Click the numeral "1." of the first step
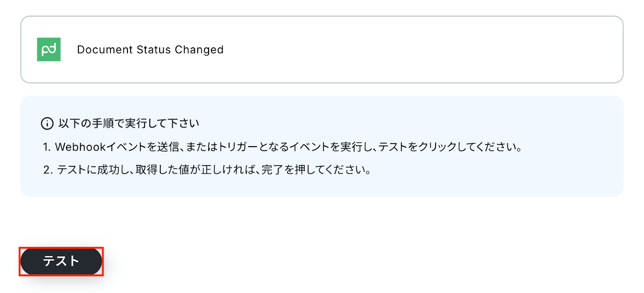Viewport: 644px width, 293px height. pos(47,147)
